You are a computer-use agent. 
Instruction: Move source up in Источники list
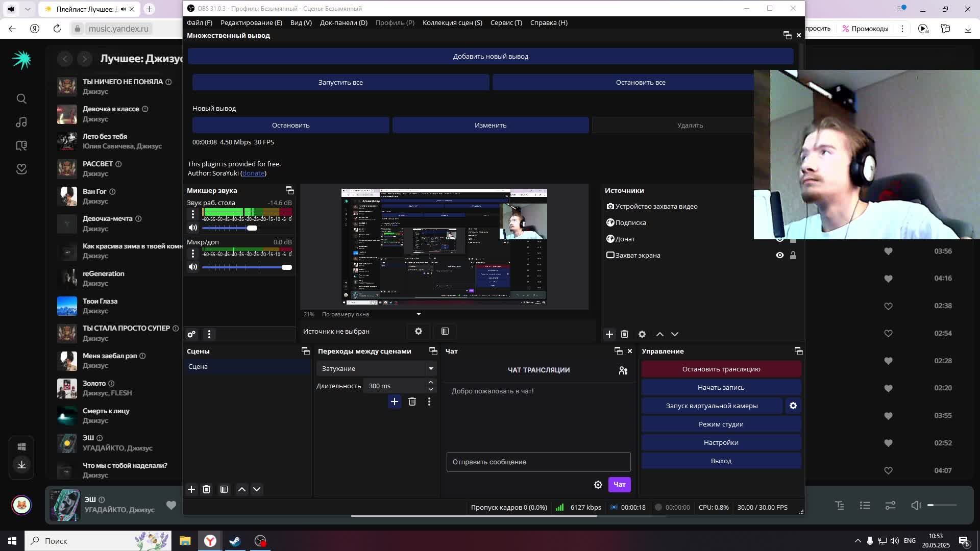659,334
